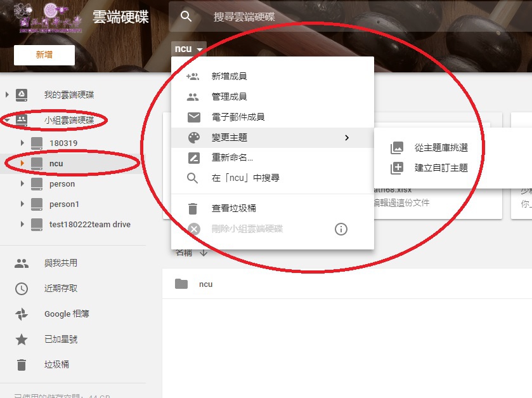Click the people icon beside 與我共用

(x=22, y=263)
